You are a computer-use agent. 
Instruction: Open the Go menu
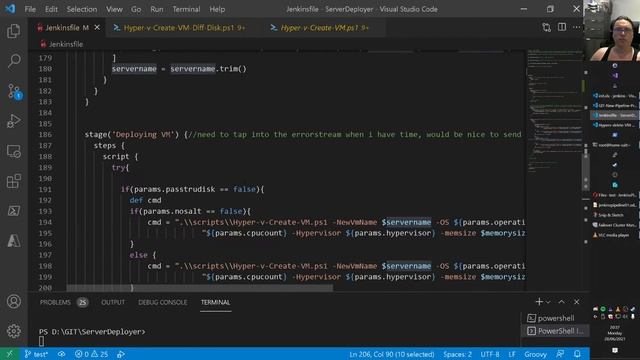[x=136, y=9]
